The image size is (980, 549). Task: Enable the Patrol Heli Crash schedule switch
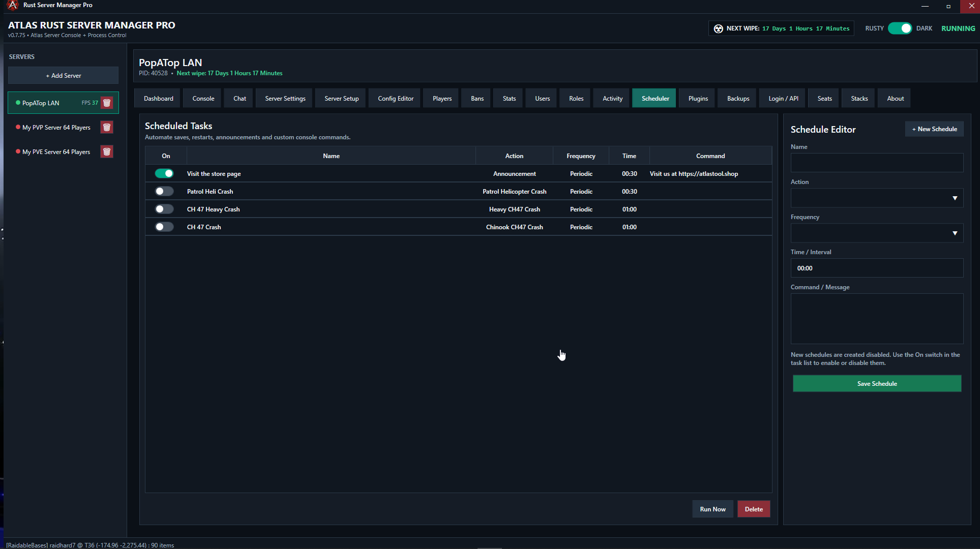[164, 191]
